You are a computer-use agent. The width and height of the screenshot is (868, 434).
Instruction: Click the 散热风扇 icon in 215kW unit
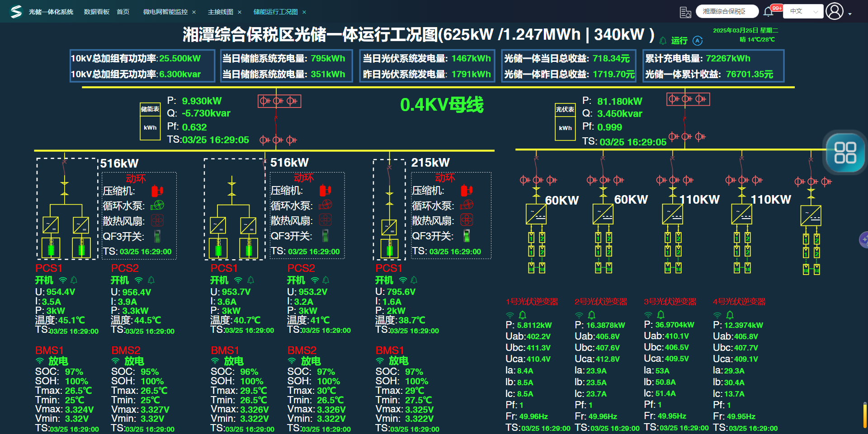pyautogui.click(x=467, y=220)
